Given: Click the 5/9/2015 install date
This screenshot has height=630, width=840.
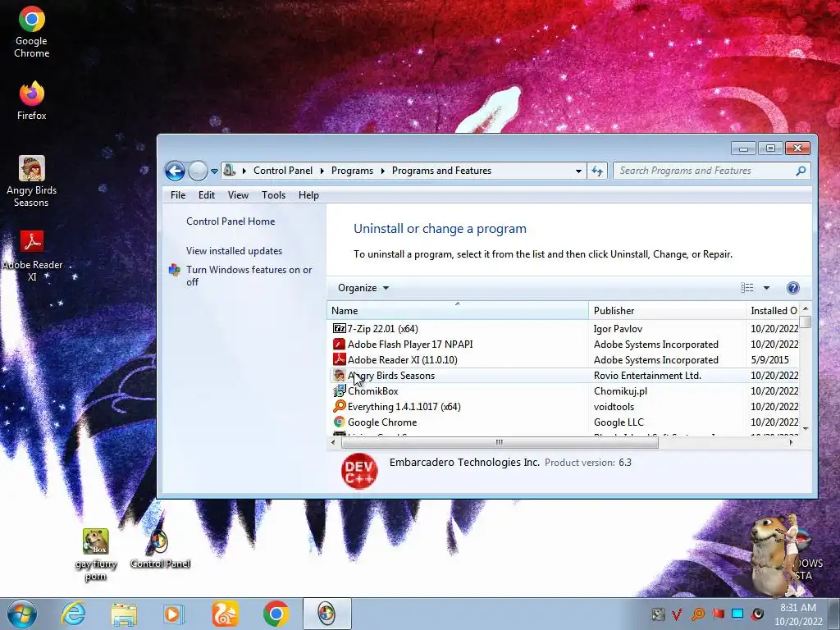Looking at the screenshot, I should pos(769,360).
